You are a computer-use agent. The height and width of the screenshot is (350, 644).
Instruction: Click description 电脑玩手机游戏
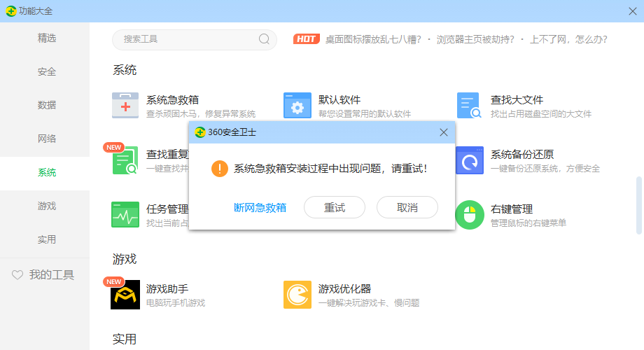tap(176, 303)
